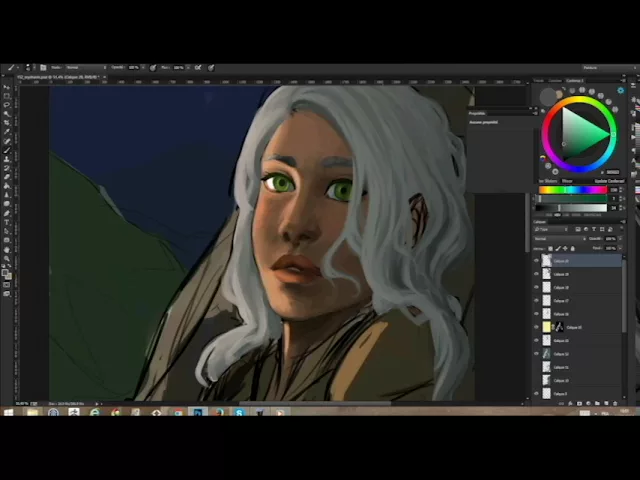Image resolution: width=640 pixels, height=480 pixels.
Task: Select the Move tool
Action: (x=7, y=87)
